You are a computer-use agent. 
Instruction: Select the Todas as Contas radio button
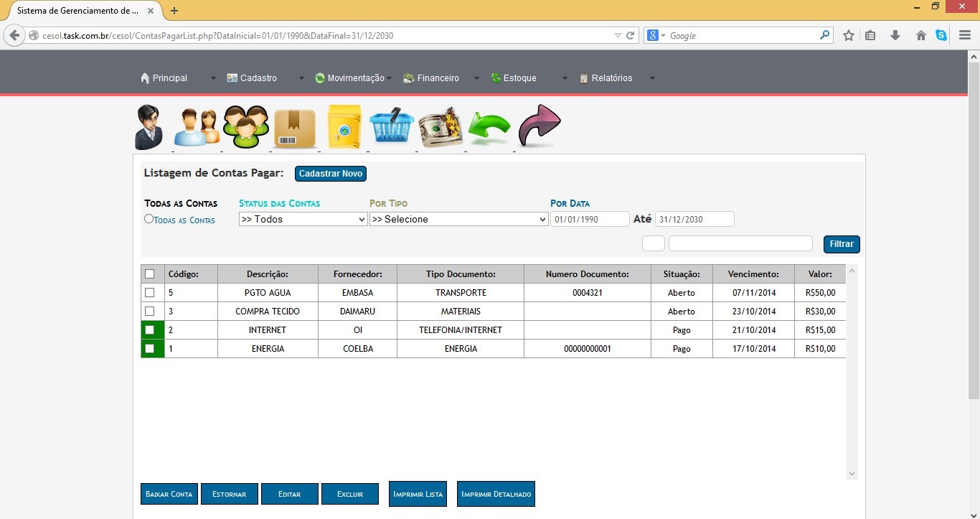pos(149,219)
